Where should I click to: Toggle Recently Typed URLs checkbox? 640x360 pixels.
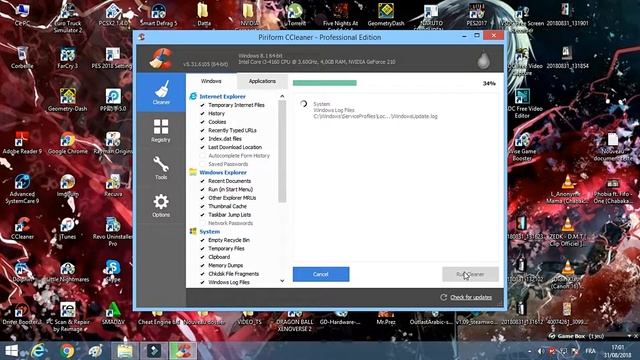click(x=202, y=130)
